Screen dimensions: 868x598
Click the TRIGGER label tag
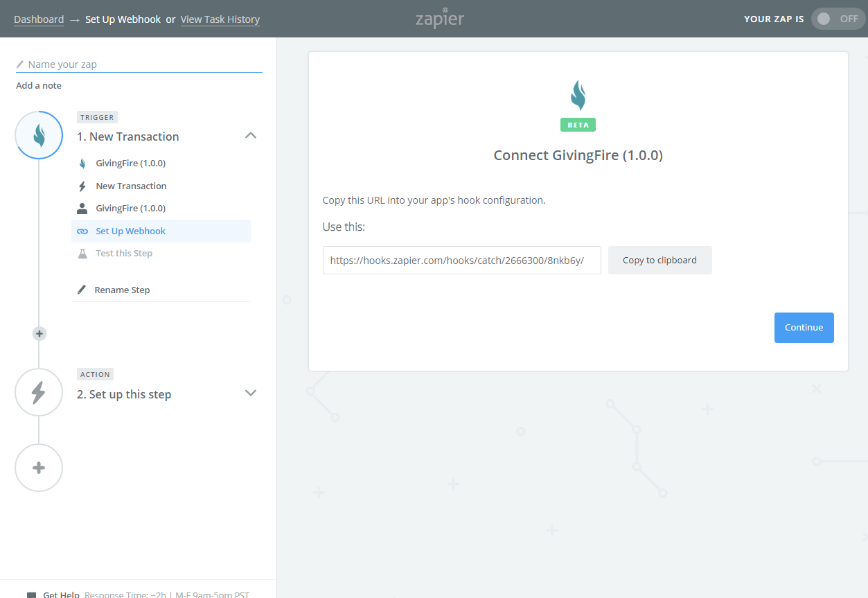click(97, 117)
